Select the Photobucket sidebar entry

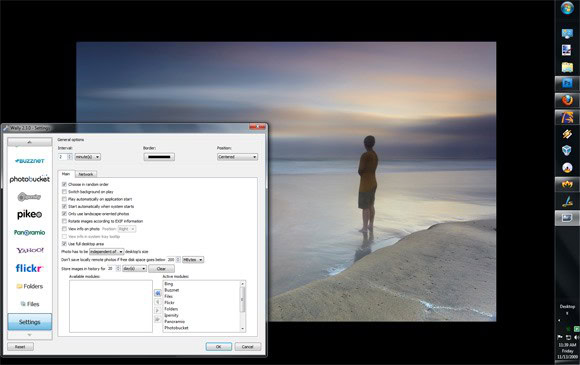click(x=30, y=179)
